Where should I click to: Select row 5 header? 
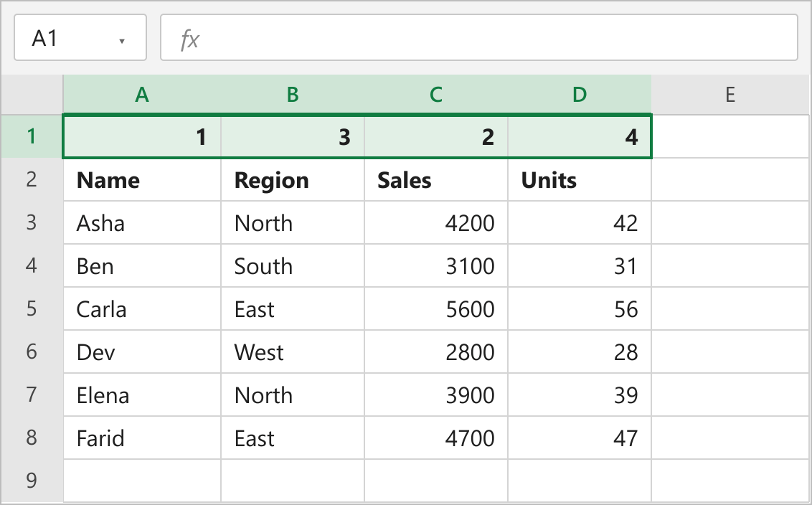click(32, 308)
